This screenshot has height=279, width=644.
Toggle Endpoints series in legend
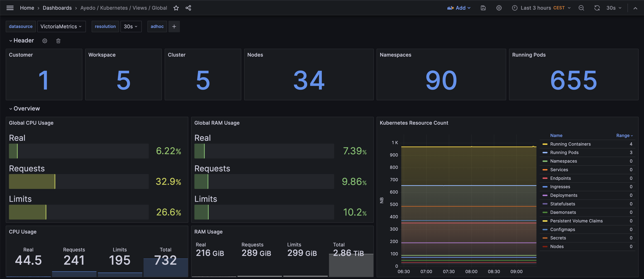coord(560,178)
